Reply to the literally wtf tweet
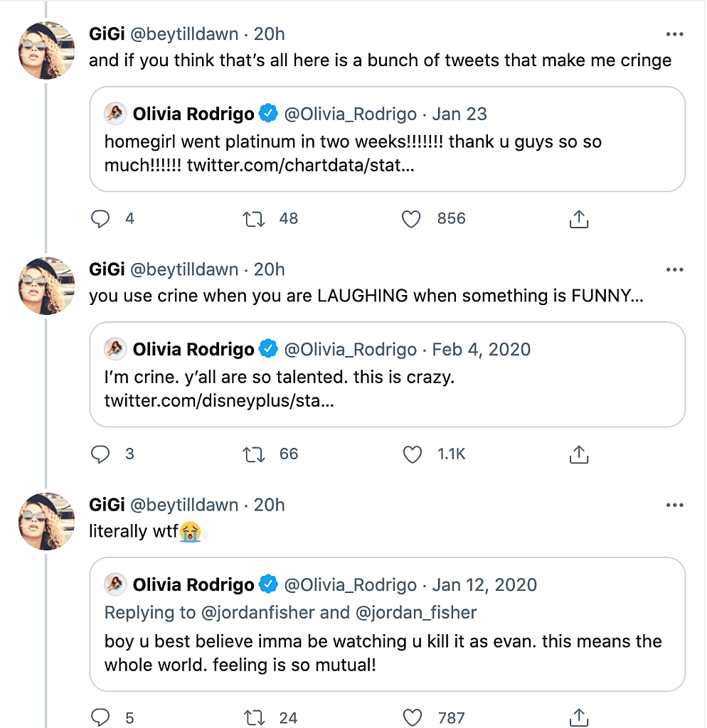 click(101, 717)
